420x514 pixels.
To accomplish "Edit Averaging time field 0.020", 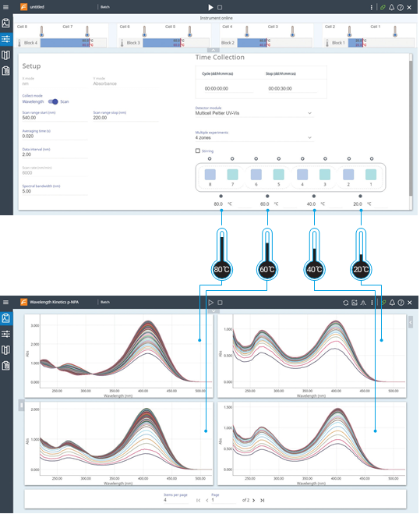I will point(55,136).
